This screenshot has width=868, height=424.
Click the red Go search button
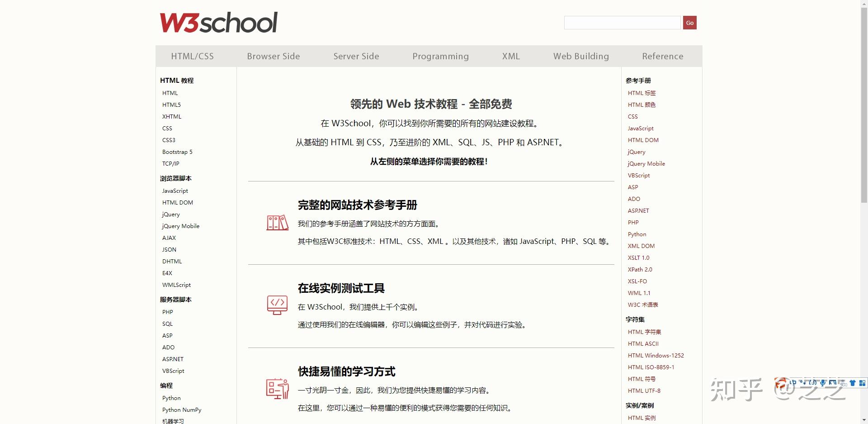[690, 23]
